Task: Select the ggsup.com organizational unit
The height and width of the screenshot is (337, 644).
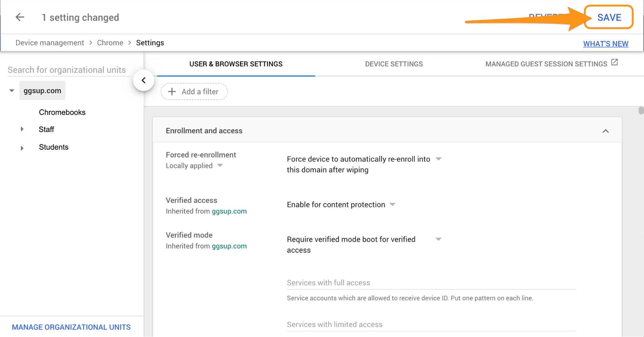Action: point(42,91)
